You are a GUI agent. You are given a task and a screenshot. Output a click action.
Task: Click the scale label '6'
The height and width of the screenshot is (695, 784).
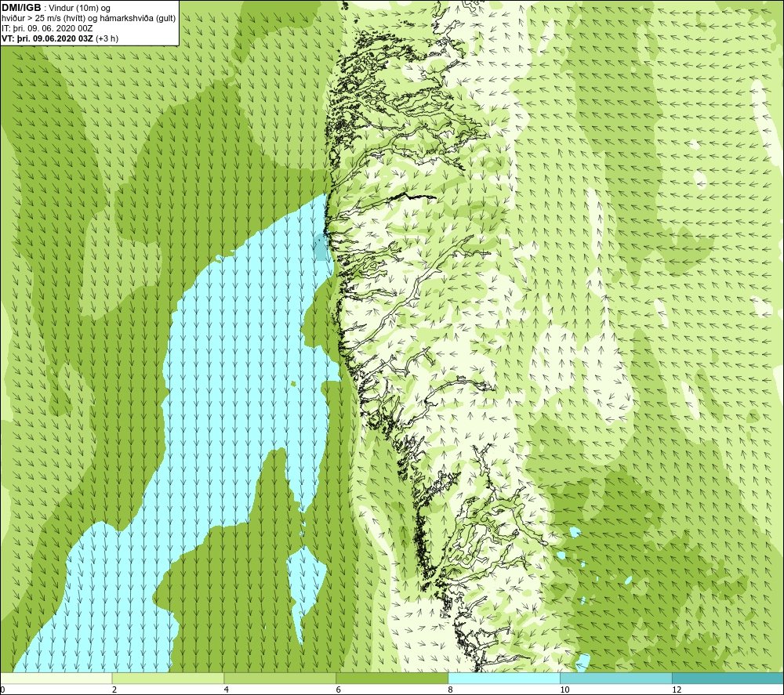coord(339,690)
